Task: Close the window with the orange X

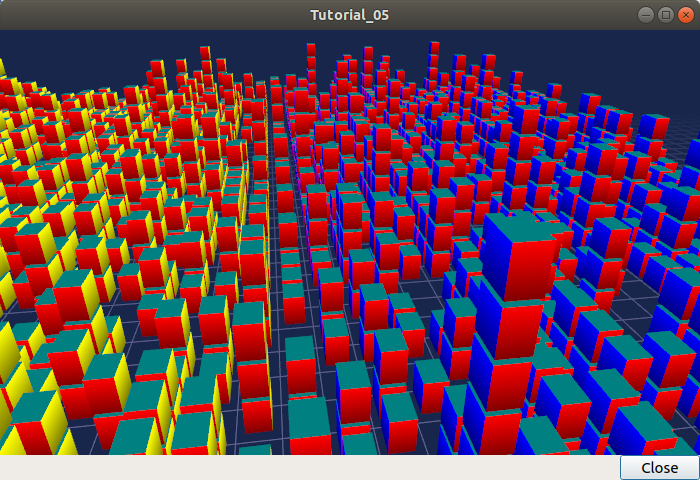Action: click(687, 14)
